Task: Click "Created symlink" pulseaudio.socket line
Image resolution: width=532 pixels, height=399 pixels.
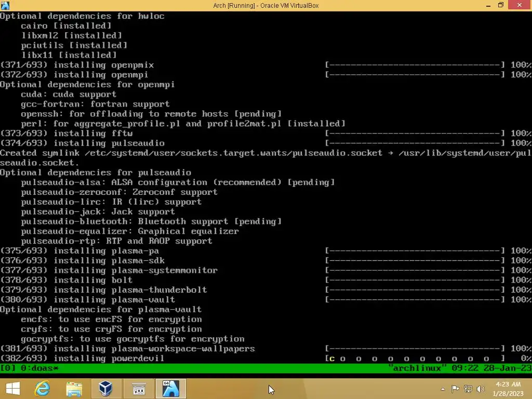Action: click(x=265, y=158)
